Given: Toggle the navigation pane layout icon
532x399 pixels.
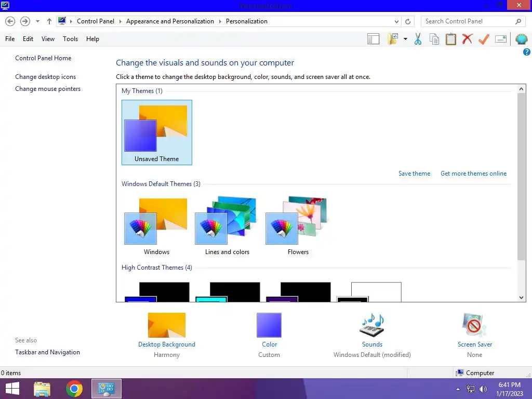Looking at the screenshot, I should 373,39.
